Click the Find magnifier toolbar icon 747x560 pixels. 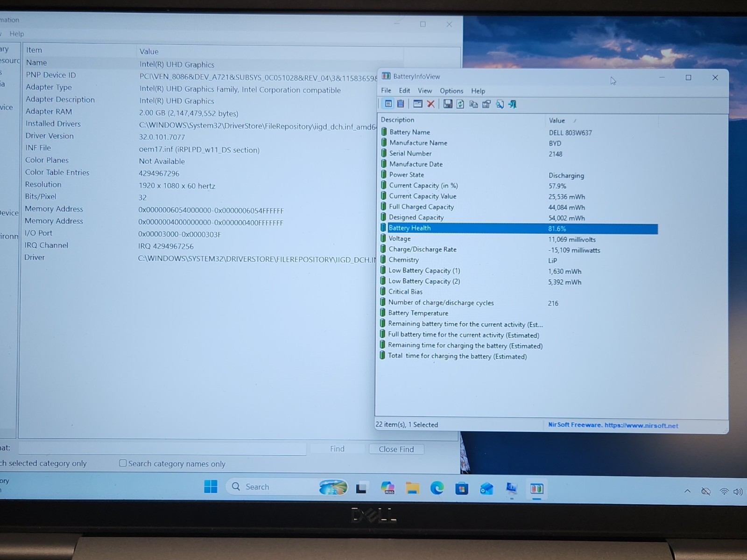tap(500, 104)
